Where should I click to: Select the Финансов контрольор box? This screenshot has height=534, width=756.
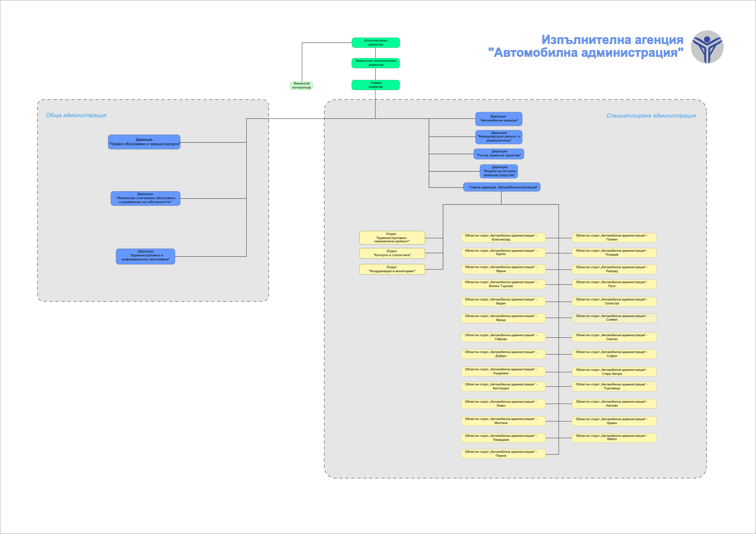coord(301,86)
